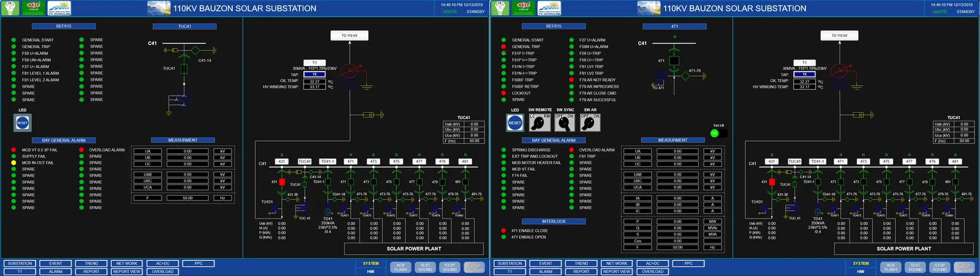Select the 479 bay label in 471 screen
Image resolution: width=980 pixels, height=276 pixels.
coord(932,162)
